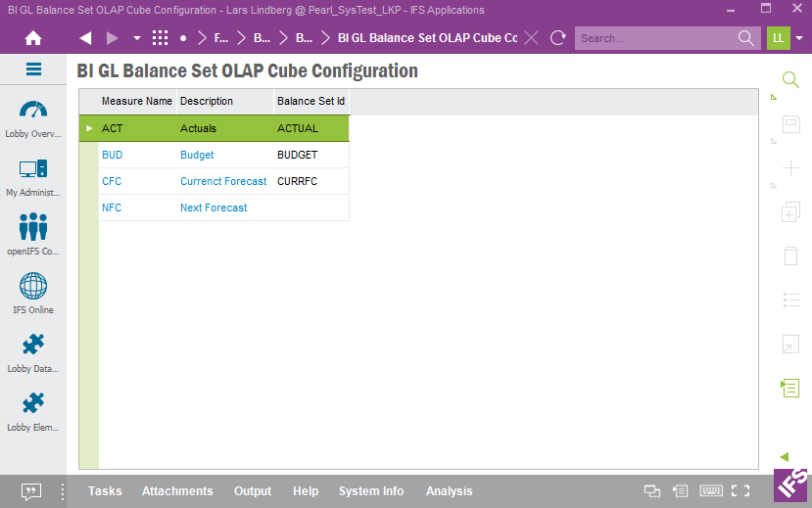Image resolution: width=812 pixels, height=508 pixels.
Task: Navigate back with the left arrow
Action: point(85,38)
